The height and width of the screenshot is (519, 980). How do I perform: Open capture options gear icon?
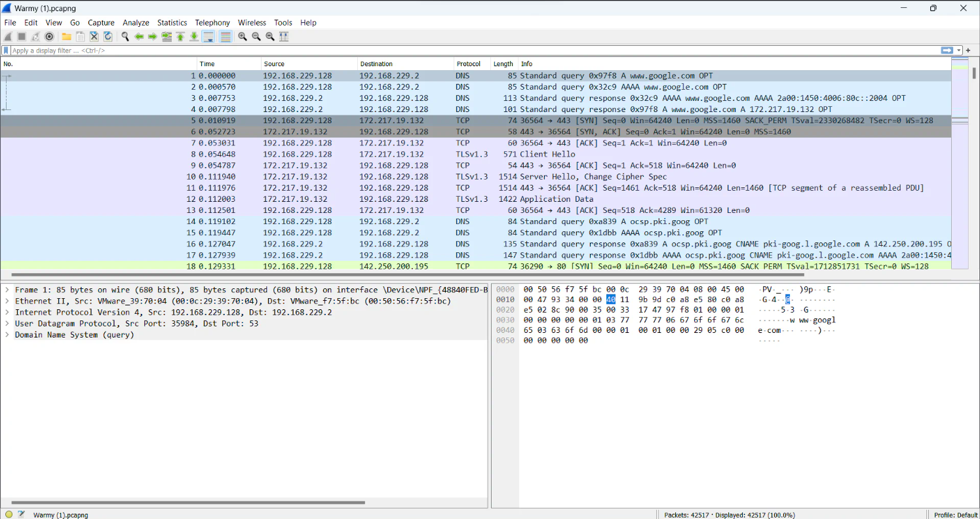49,37
